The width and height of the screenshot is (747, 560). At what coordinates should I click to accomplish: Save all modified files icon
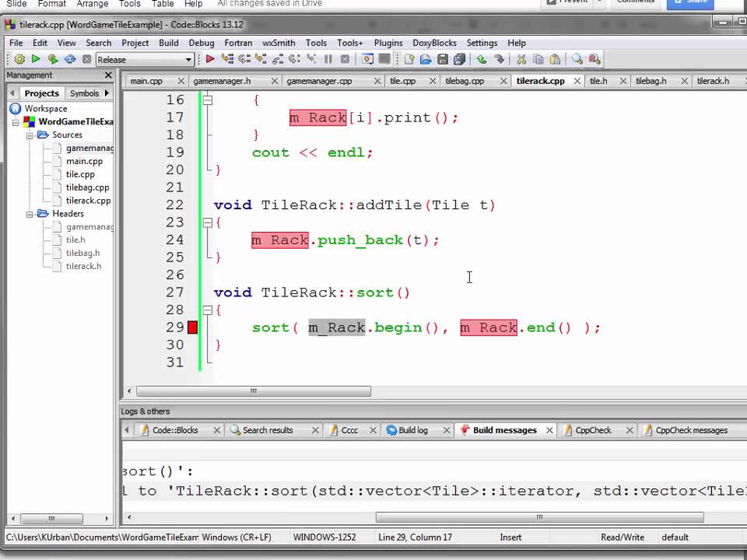[x=459, y=59]
